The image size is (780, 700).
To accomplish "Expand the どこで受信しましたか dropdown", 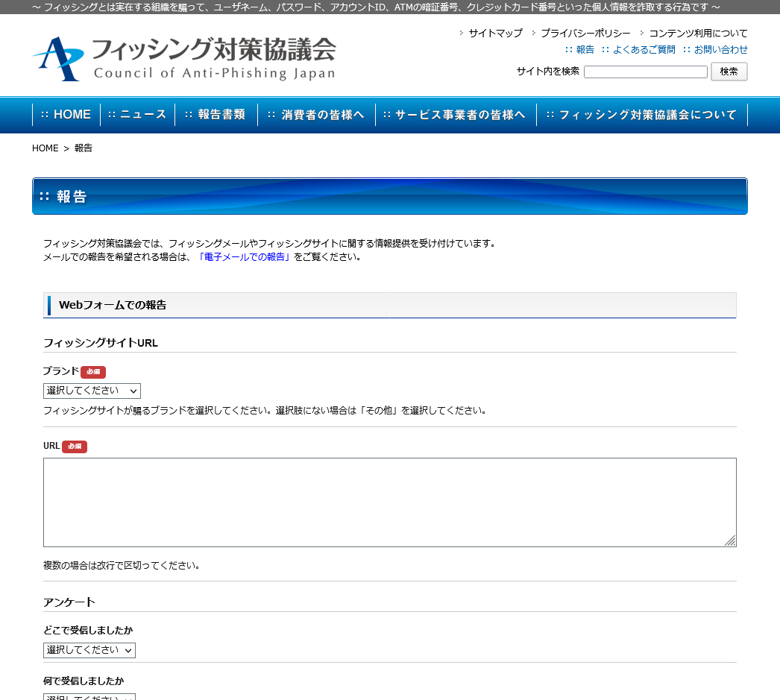I will coord(89,650).
